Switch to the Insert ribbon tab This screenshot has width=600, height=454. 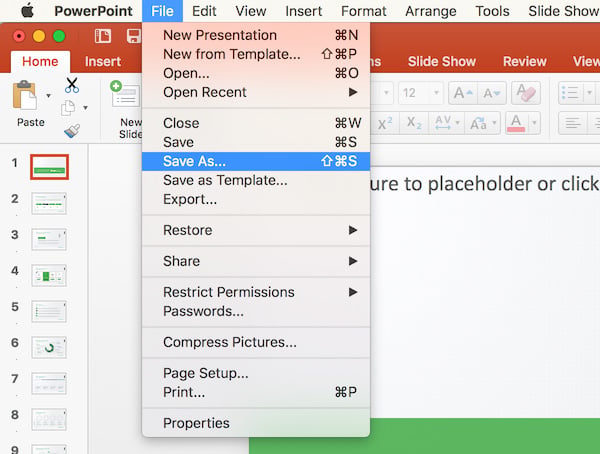coord(103,62)
